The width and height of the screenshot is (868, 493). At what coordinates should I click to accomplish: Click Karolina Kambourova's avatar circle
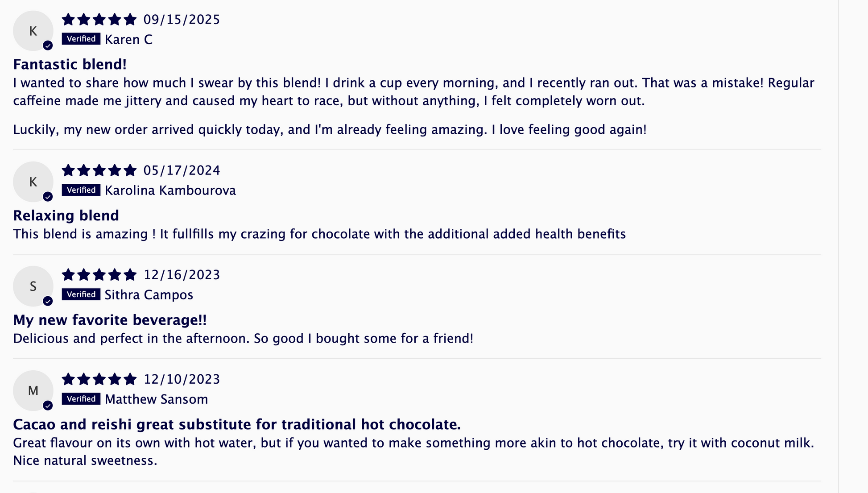[33, 182]
